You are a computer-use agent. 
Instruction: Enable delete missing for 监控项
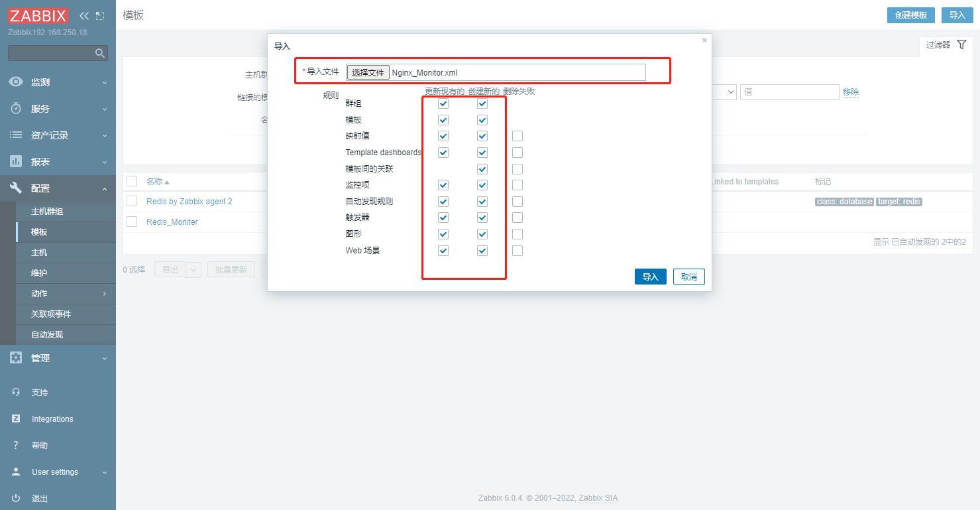[517, 185]
